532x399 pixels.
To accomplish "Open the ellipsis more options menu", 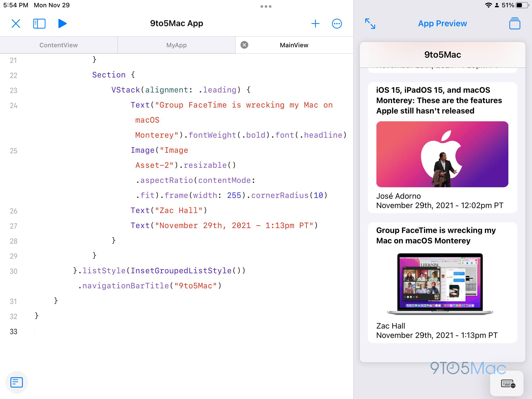I will (x=337, y=24).
